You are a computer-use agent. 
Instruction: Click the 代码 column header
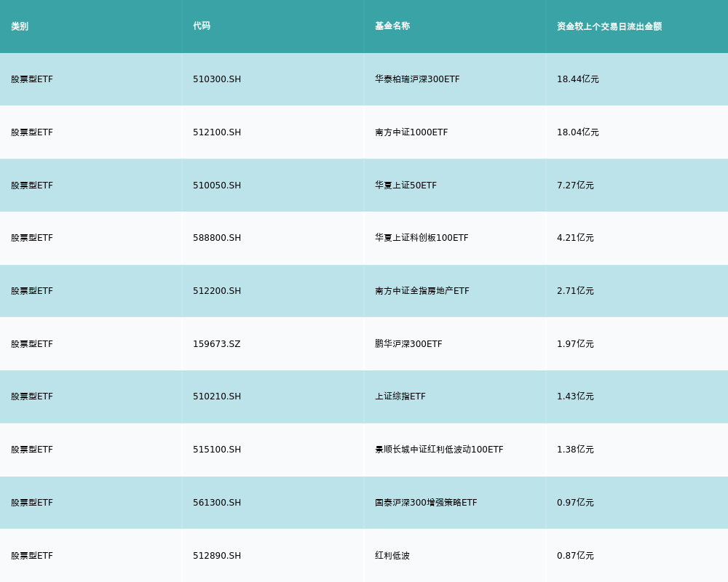click(202, 26)
